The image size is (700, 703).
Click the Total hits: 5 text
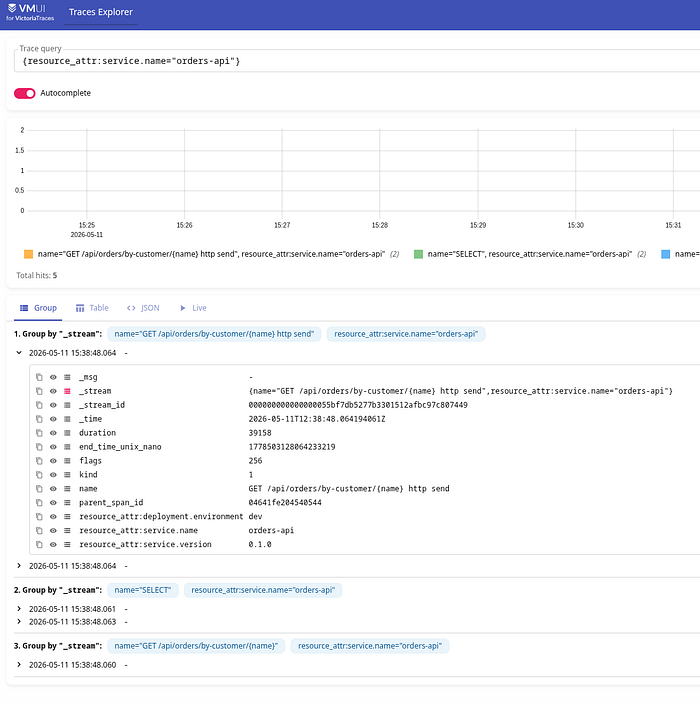pos(37,275)
